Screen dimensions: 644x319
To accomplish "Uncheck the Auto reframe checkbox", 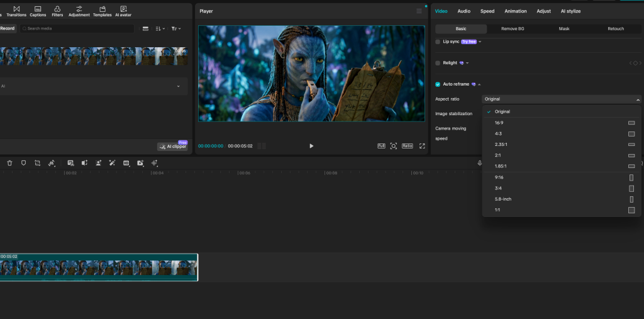I will (x=438, y=84).
